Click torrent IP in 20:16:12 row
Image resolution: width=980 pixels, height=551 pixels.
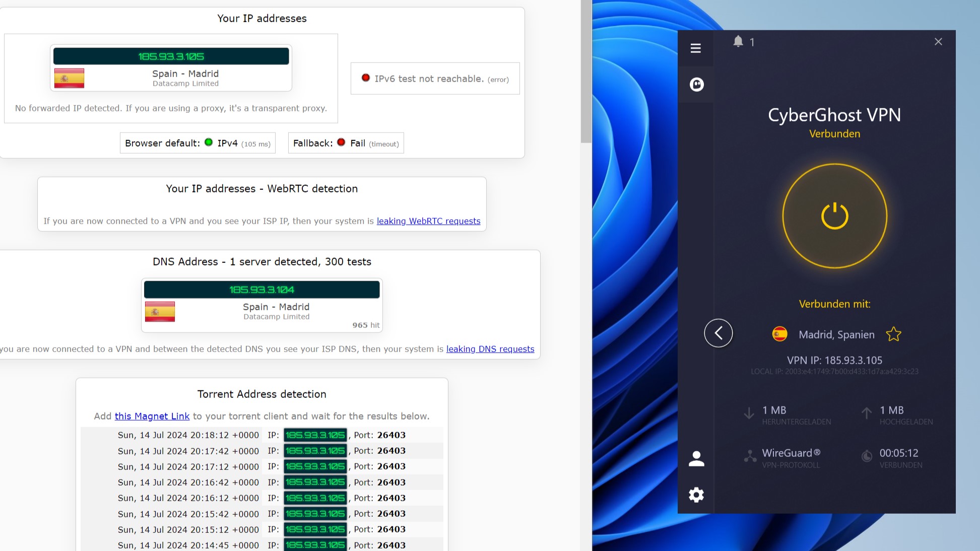[x=315, y=498]
